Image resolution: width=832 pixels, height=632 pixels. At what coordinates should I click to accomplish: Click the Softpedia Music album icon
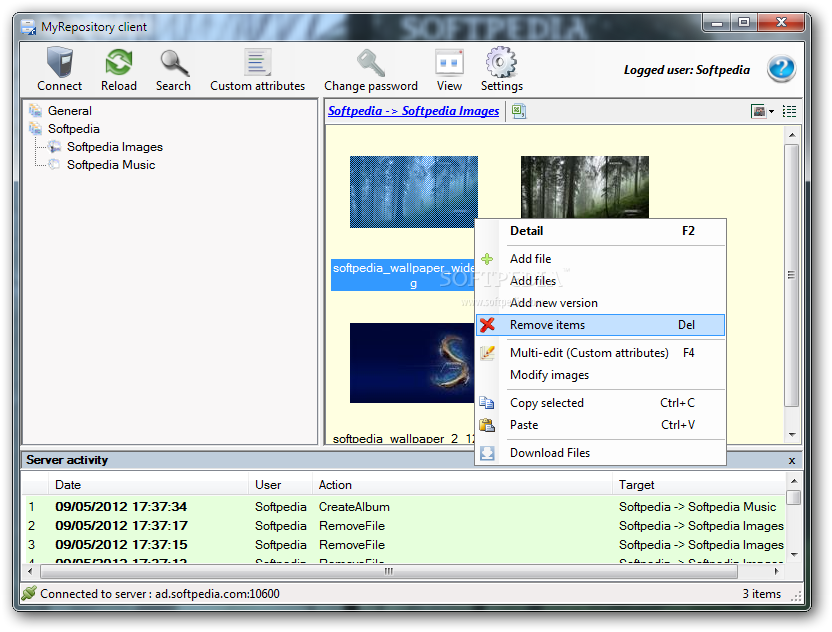click(54, 165)
